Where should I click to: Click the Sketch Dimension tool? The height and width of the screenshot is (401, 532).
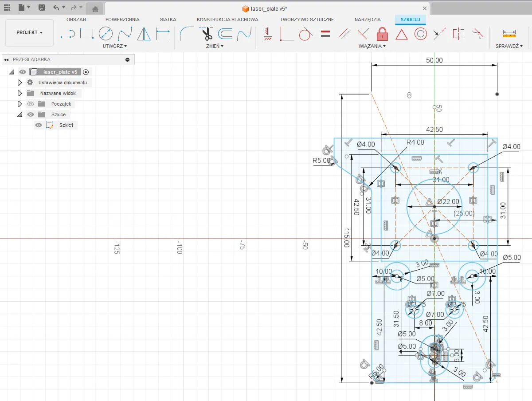(163, 33)
